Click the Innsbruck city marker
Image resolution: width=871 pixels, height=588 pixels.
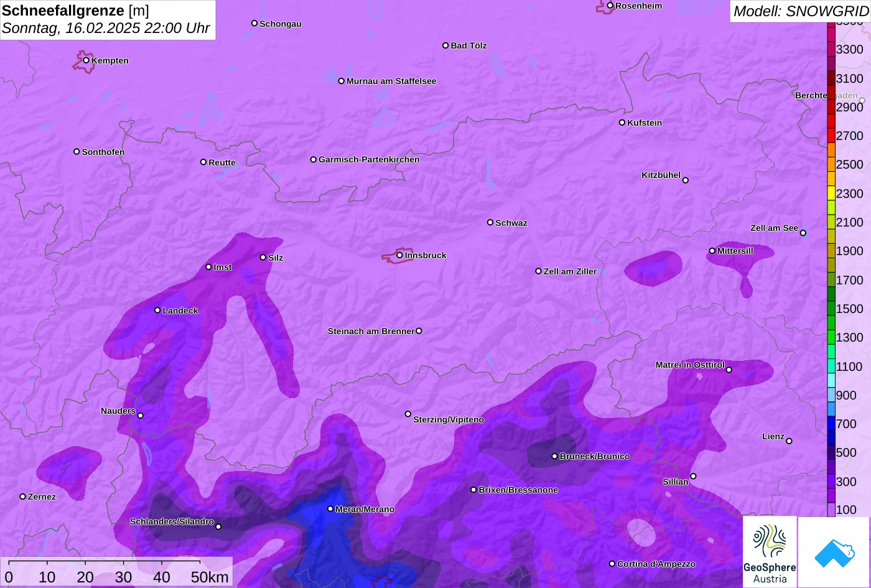(x=399, y=255)
